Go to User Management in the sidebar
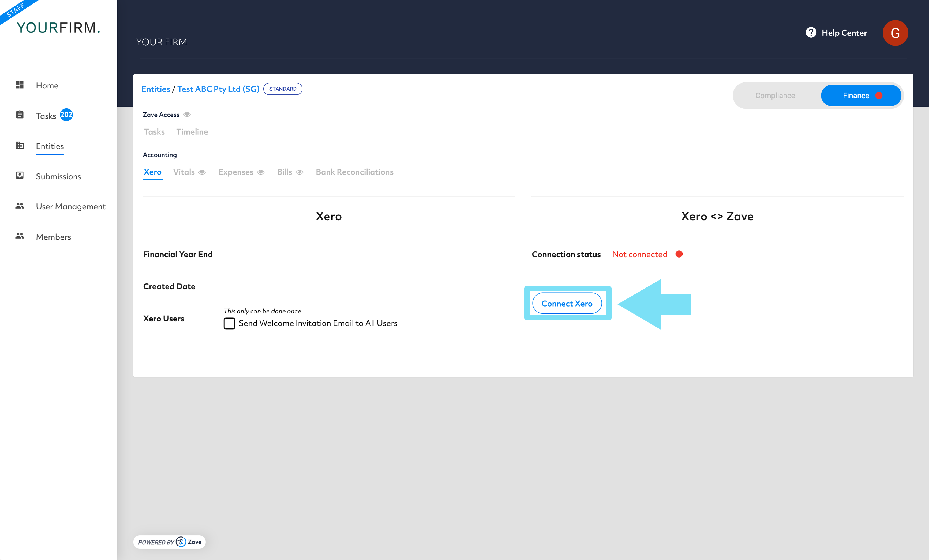Viewport: 929px width, 560px height. point(71,206)
